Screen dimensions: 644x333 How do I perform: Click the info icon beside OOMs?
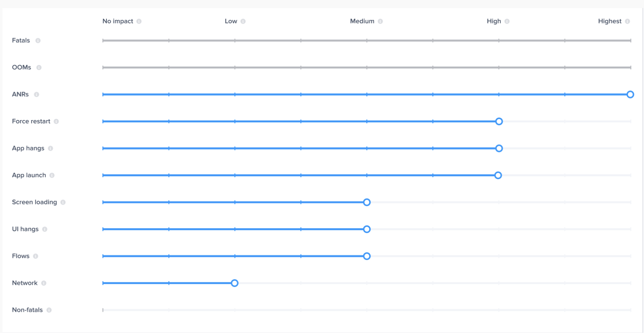pos(39,68)
